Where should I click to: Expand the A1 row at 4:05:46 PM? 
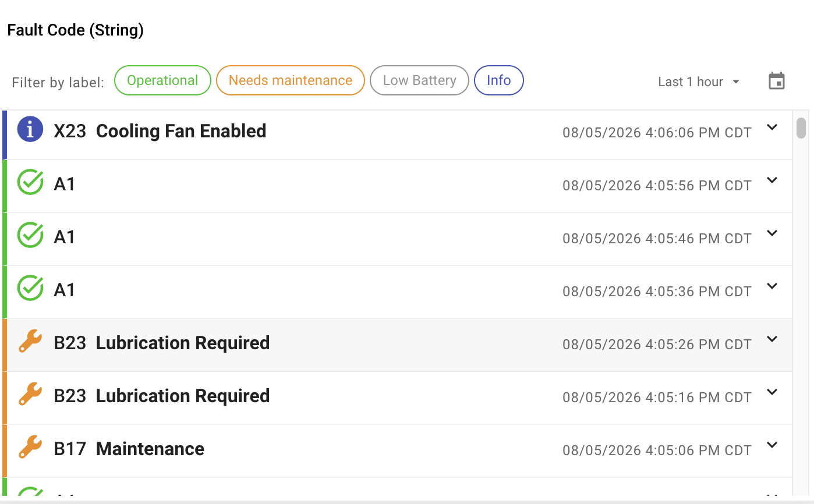[x=772, y=233]
